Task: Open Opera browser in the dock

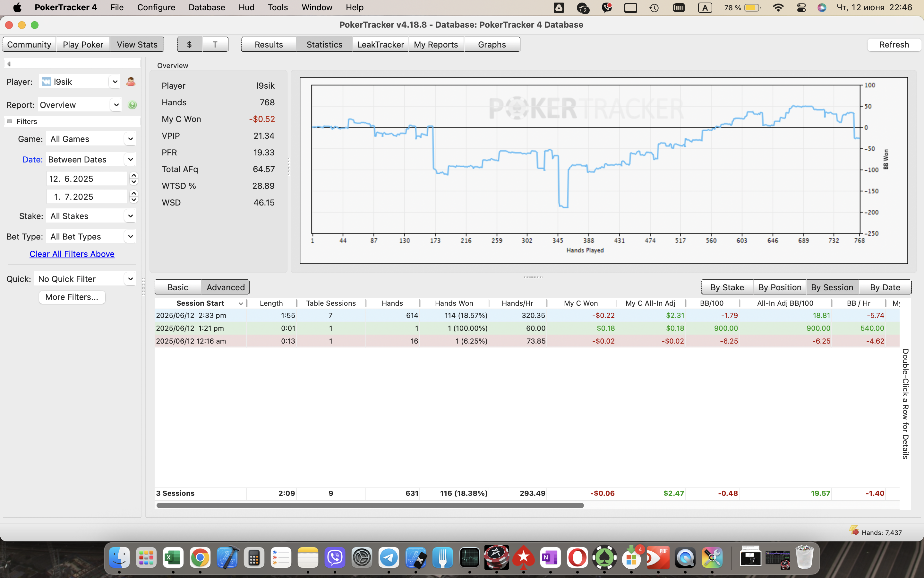Action: click(x=577, y=558)
